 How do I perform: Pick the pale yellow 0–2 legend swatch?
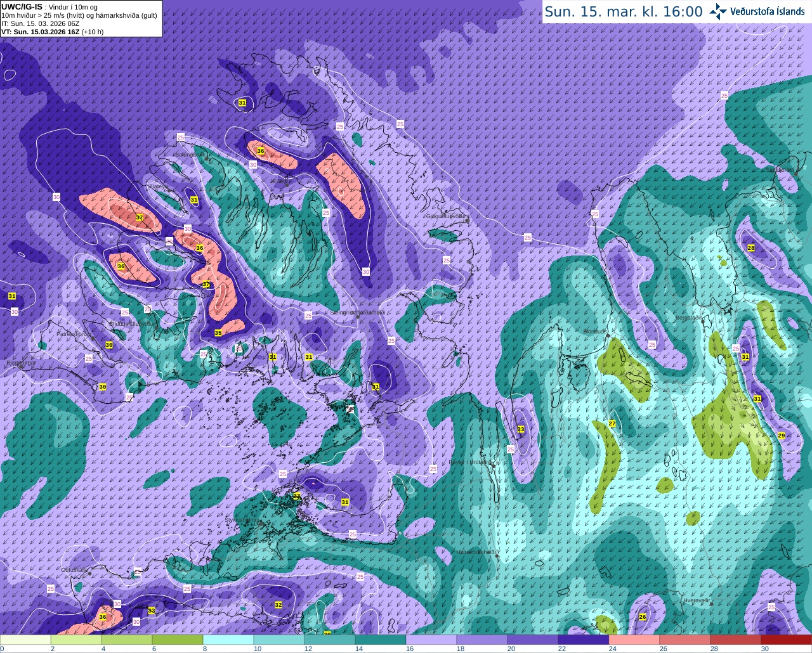pos(25,640)
